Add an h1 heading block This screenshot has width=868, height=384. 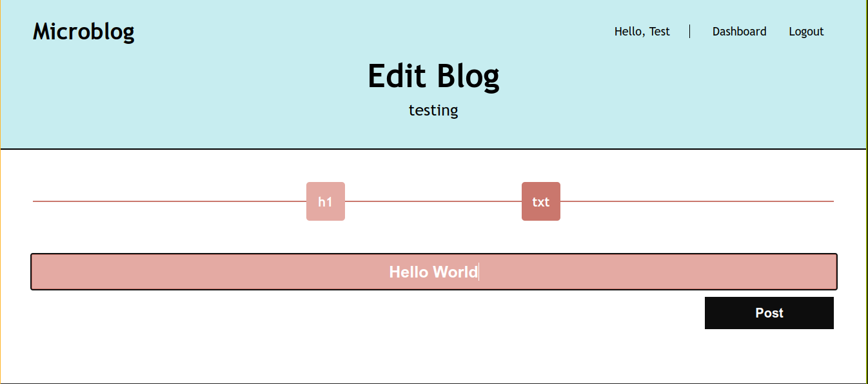[x=325, y=201]
